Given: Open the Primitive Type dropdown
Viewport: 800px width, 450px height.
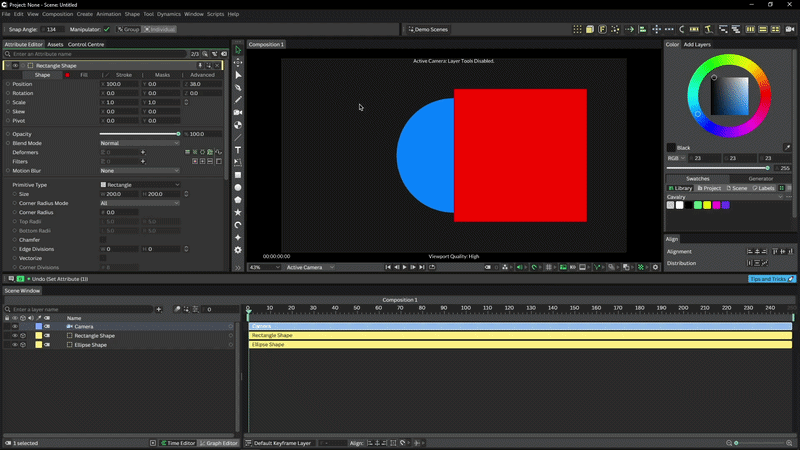Looking at the screenshot, I should point(139,185).
